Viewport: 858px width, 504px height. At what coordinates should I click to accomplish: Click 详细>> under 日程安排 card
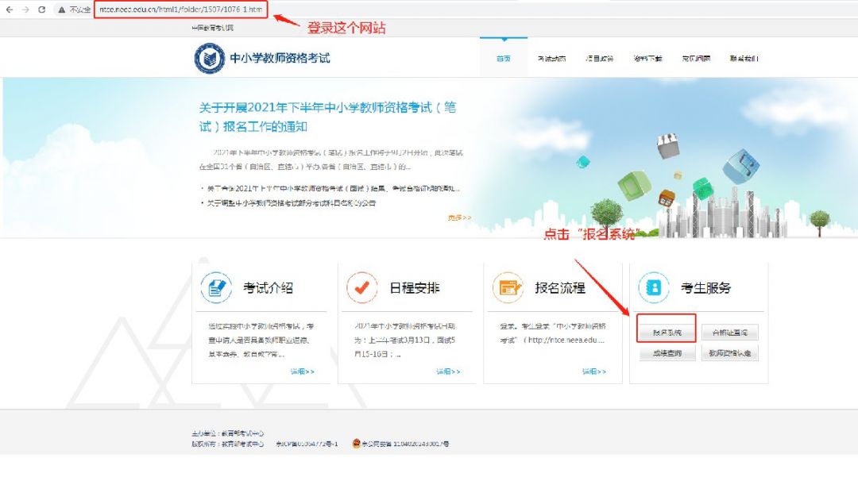tap(448, 371)
